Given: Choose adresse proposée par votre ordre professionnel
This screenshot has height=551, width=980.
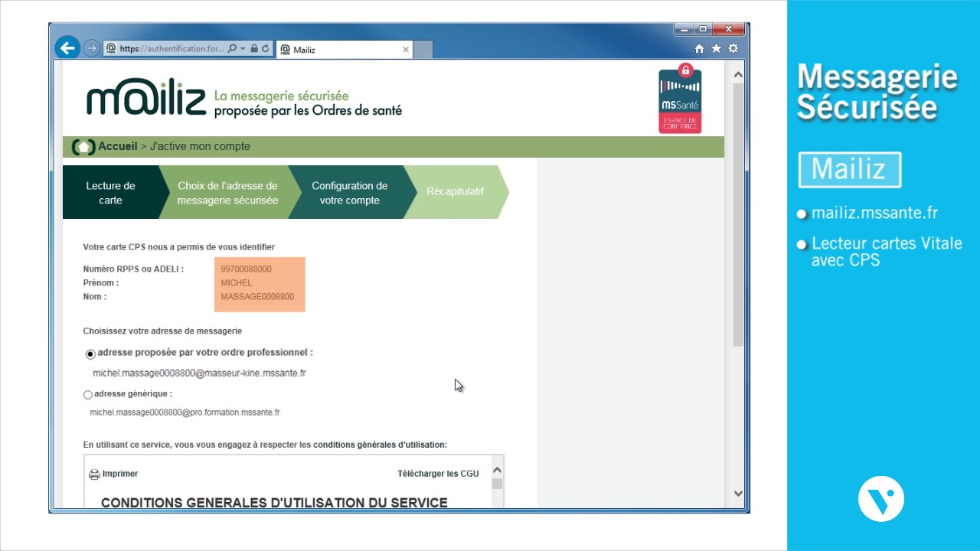Looking at the screenshot, I should click(x=90, y=354).
